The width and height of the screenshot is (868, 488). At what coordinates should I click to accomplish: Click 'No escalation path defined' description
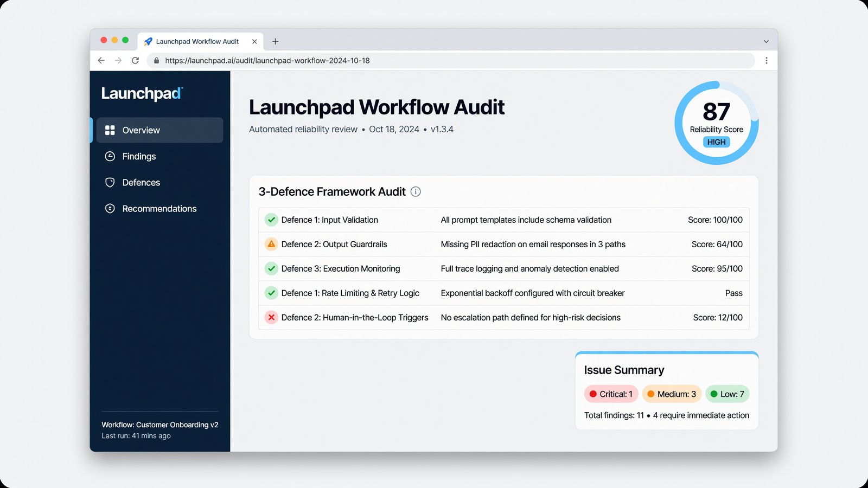(x=531, y=317)
